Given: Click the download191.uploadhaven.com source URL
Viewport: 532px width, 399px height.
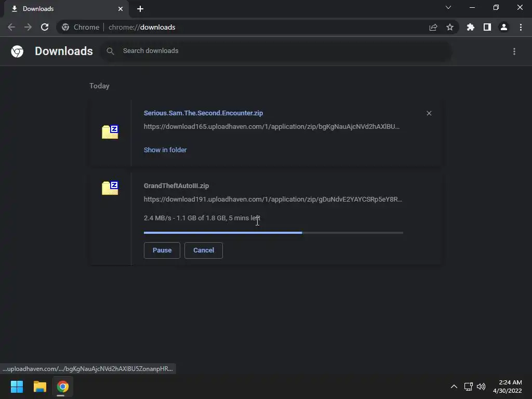Looking at the screenshot, I should pyautogui.click(x=273, y=199).
